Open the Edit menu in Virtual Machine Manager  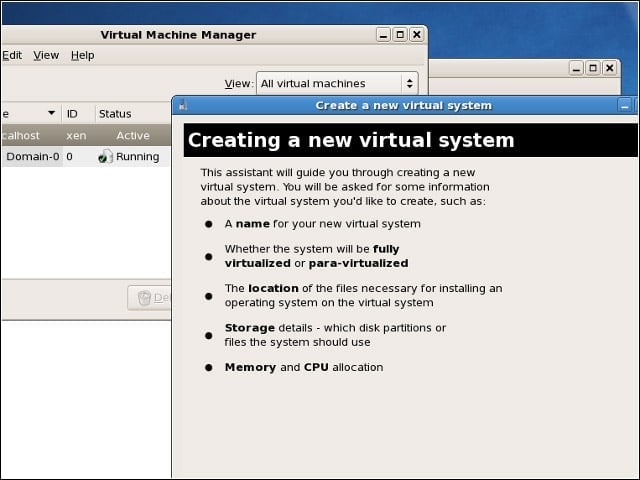pos(12,55)
